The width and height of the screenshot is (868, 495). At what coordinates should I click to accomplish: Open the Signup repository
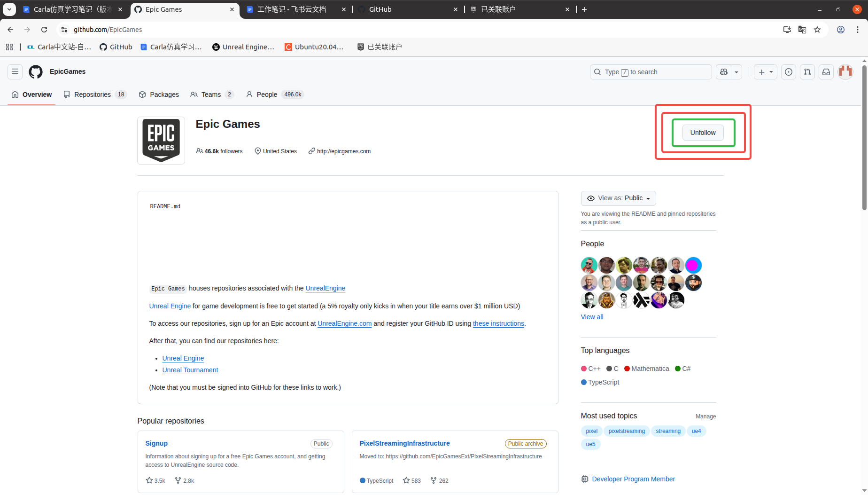pos(156,443)
